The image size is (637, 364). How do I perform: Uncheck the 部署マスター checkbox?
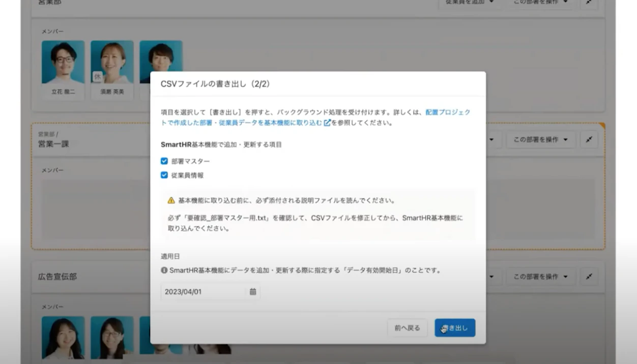164,161
